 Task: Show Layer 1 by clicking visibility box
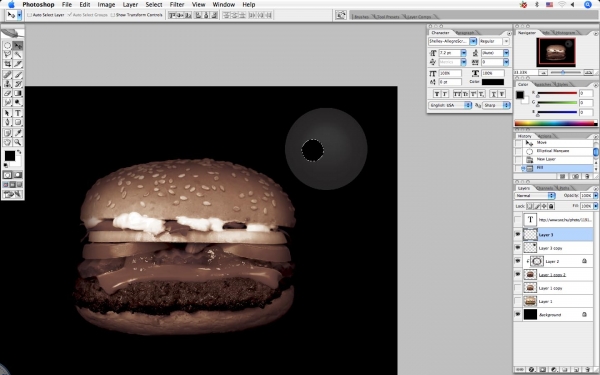point(517,301)
